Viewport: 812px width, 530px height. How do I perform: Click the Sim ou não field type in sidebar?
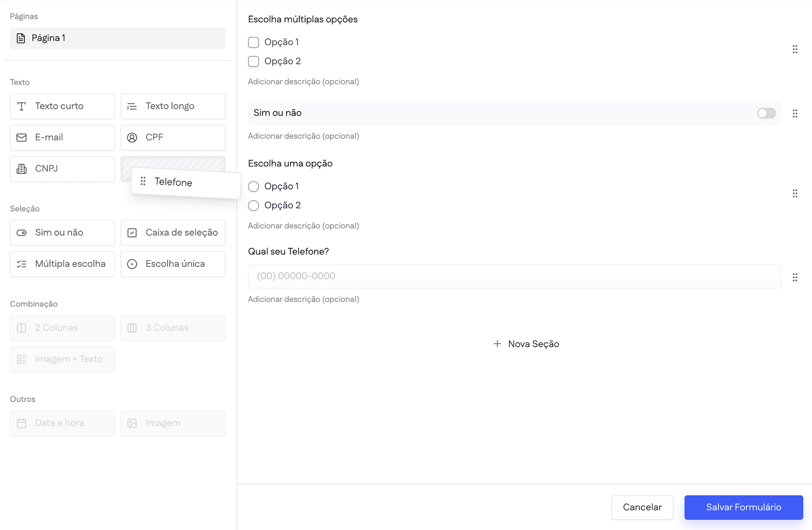[x=62, y=233]
